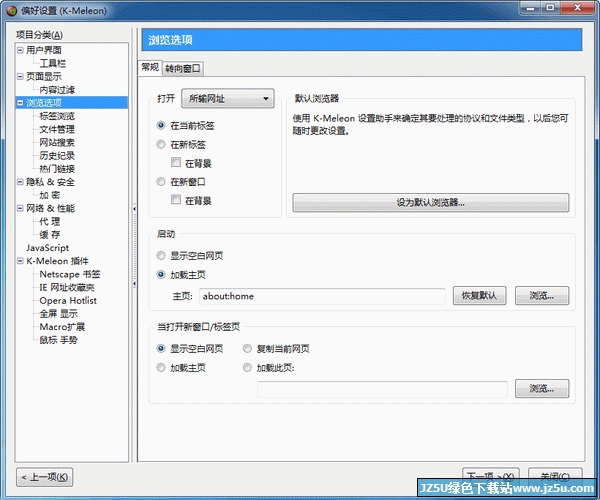Select the 网络 & 性能 category
600x500 pixels.
click(x=51, y=208)
